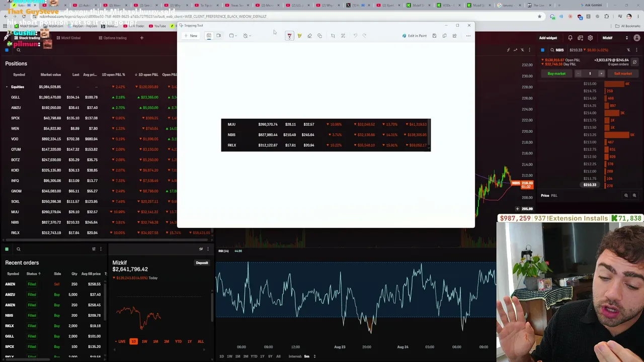
Task: Copy the snip to clipboard
Action: pyautogui.click(x=444, y=36)
